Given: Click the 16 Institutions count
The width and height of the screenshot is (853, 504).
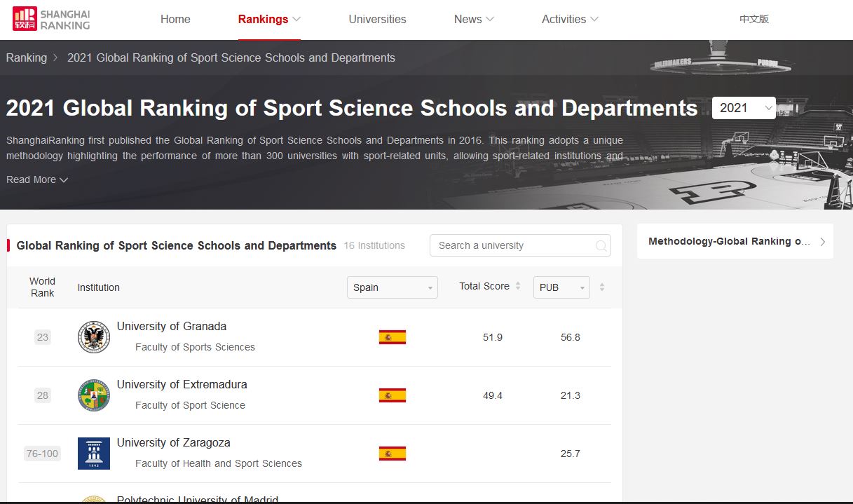Looking at the screenshot, I should click(x=374, y=245).
